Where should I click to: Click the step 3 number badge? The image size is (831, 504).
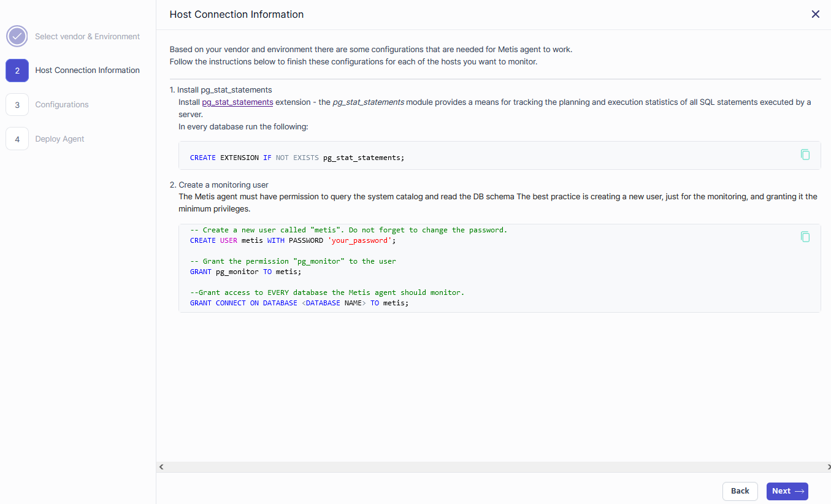coord(17,105)
